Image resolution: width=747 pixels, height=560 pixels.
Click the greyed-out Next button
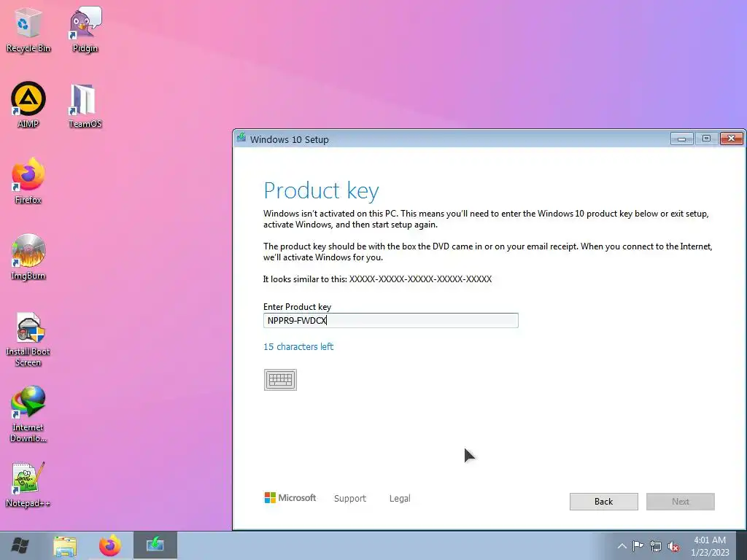coord(681,502)
